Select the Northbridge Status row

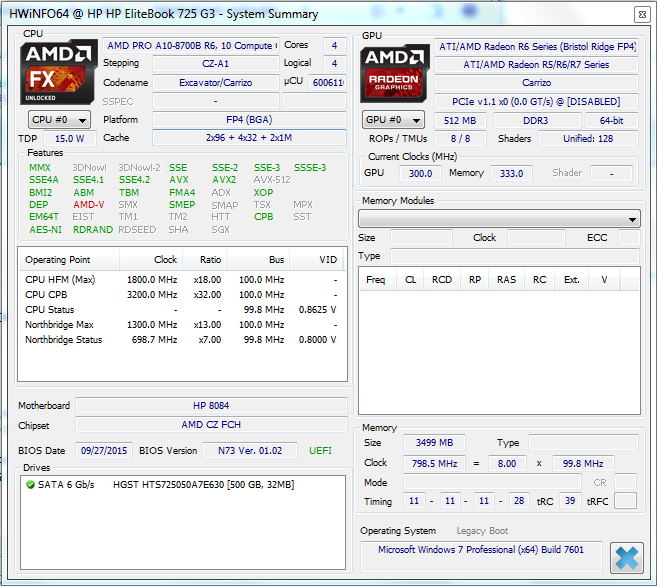tap(181, 340)
